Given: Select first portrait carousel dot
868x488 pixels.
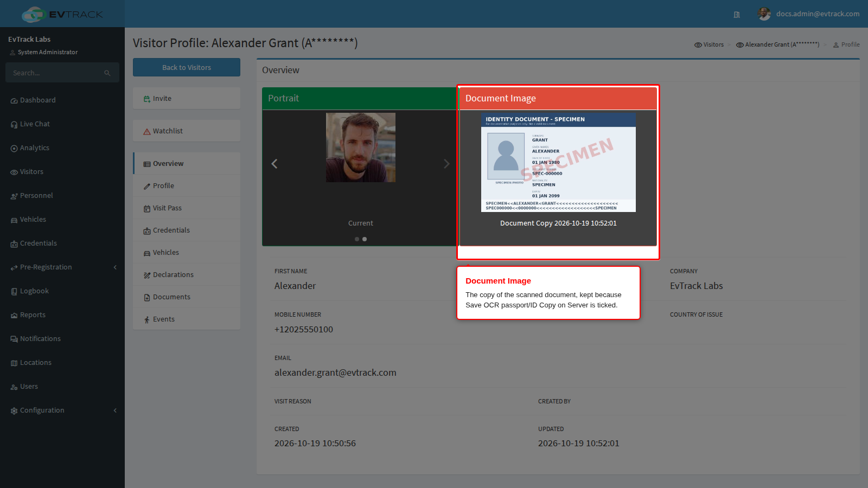Looking at the screenshot, I should 357,239.
